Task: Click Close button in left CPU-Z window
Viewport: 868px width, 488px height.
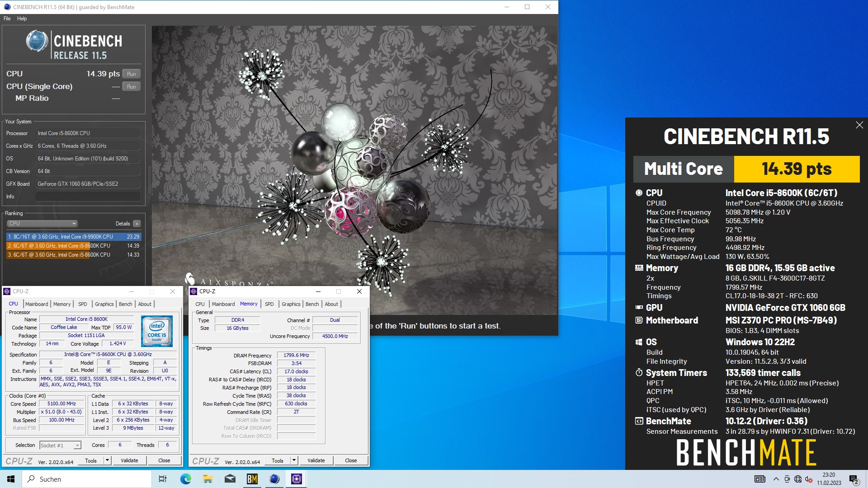Action: pyautogui.click(x=164, y=460)
